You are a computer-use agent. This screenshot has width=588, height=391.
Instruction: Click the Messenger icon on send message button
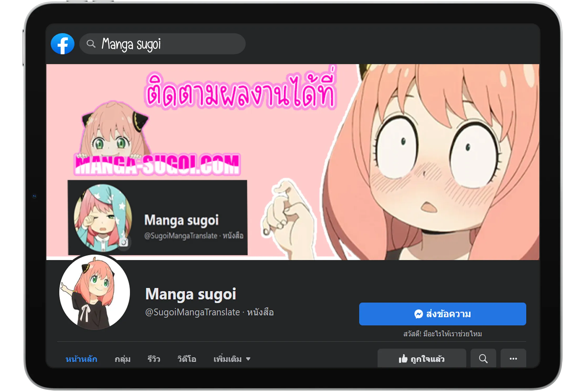click(x=419, y=314)
